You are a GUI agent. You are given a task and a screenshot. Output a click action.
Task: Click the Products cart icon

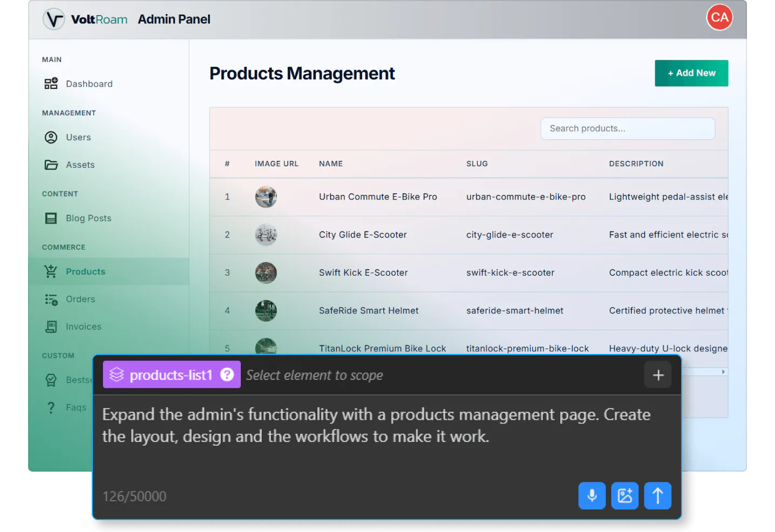coord(51,271)
